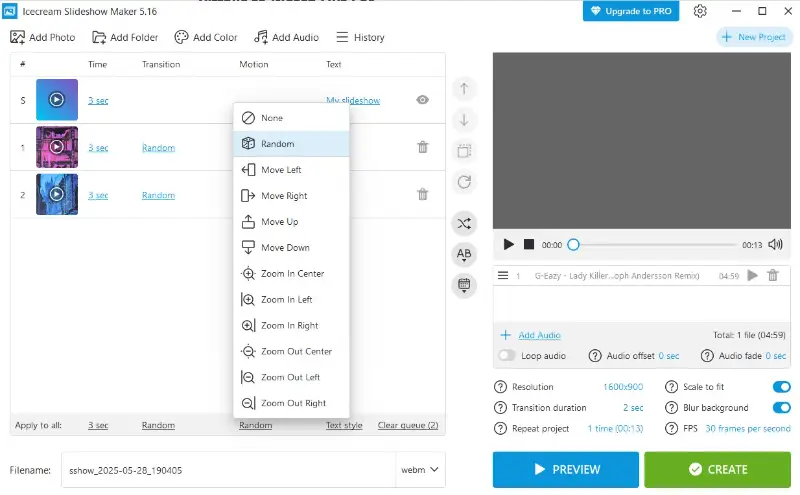Choose Zoom In Right motion
800x495 pixels.
click(291, 326)
